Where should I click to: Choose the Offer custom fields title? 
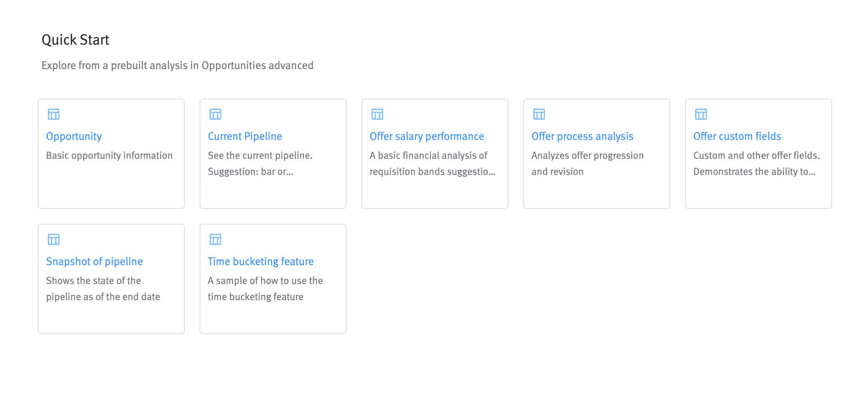(x=737, y=136)
